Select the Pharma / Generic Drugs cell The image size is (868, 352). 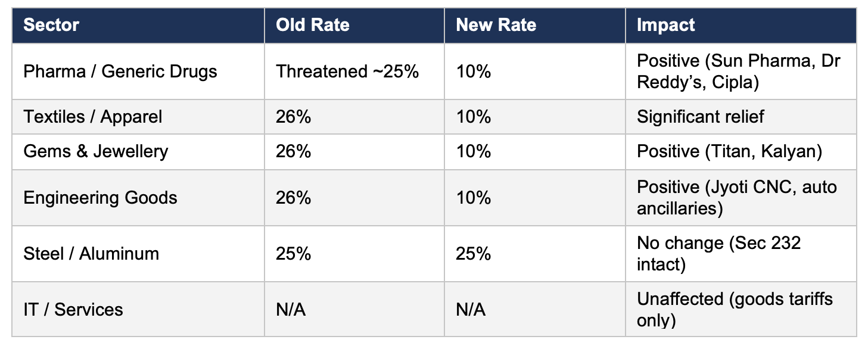pos(120,71)
